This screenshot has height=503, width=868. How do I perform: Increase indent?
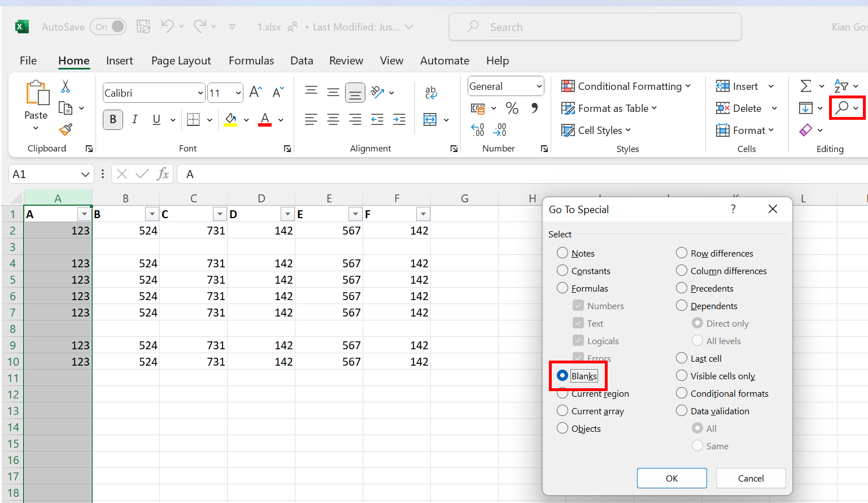pos(399,119)
